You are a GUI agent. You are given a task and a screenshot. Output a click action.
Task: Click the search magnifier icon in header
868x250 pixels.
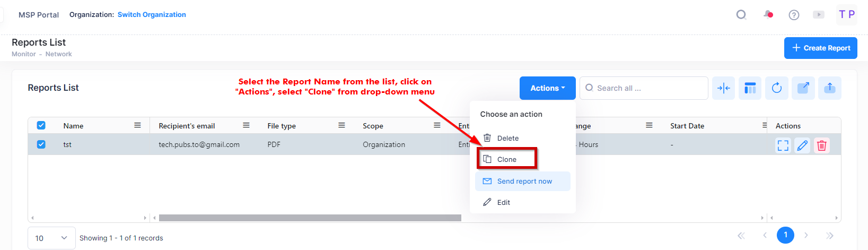tap(741, 15)
